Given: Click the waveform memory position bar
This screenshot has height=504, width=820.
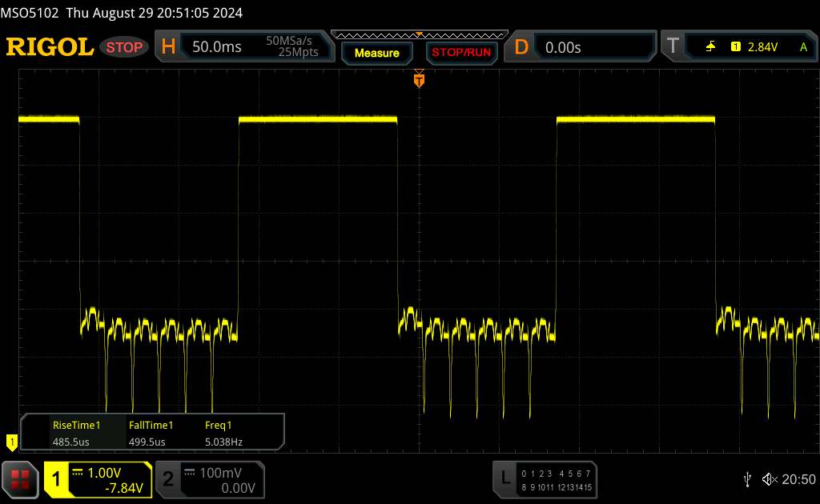Looking at the screenshot, I should (x=419, y=34).
